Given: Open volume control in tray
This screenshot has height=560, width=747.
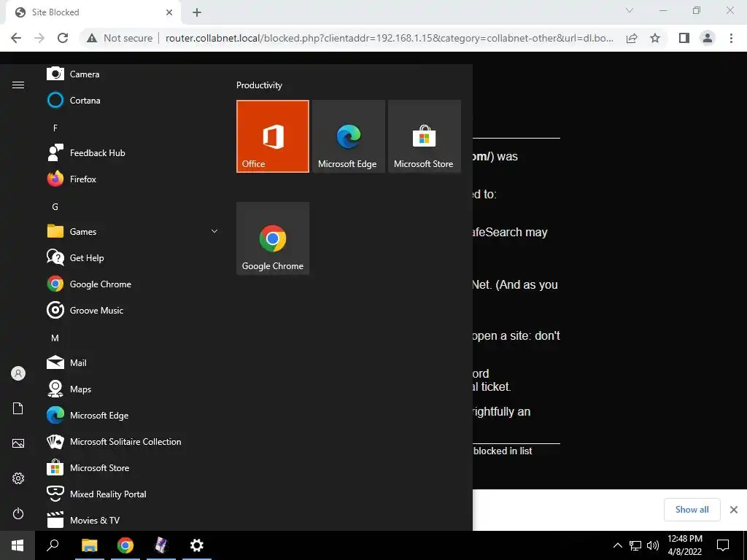Looking at the screenshot, I should coord(653,545).
